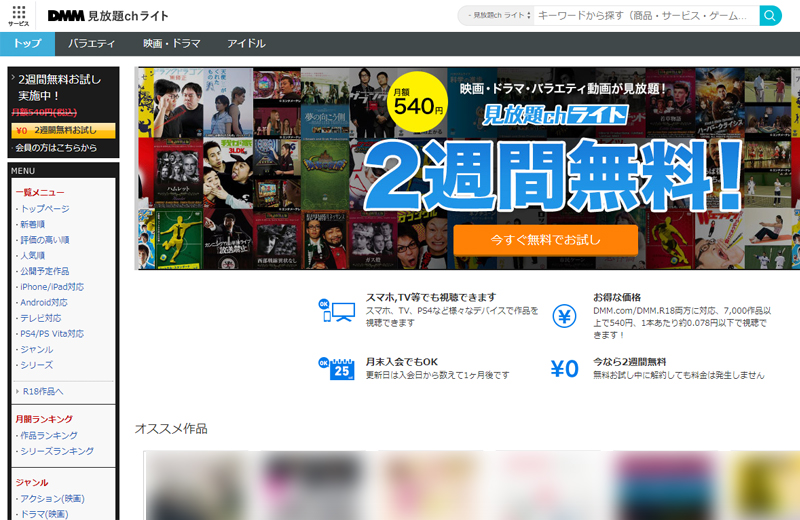
Task: Click the 2週間無料お試し実施中 sidebar heading
Action: [60, 87]
